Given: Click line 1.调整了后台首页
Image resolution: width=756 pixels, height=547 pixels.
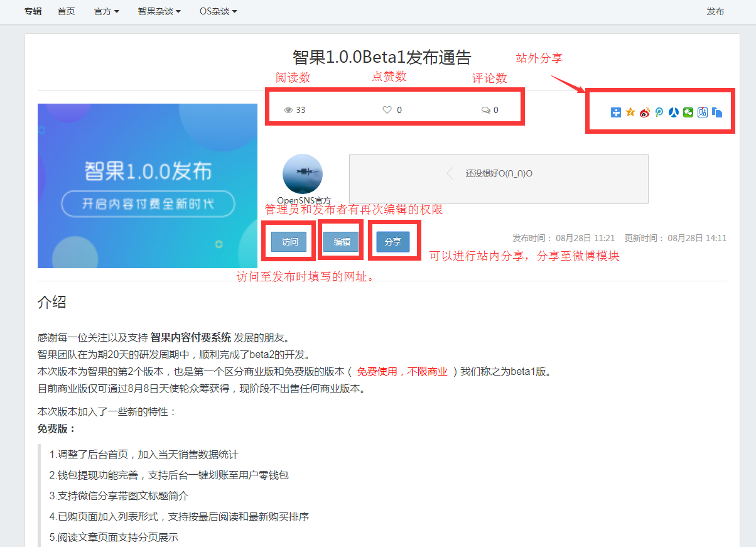Looking at the screenshot, I should tap(144, 454).
